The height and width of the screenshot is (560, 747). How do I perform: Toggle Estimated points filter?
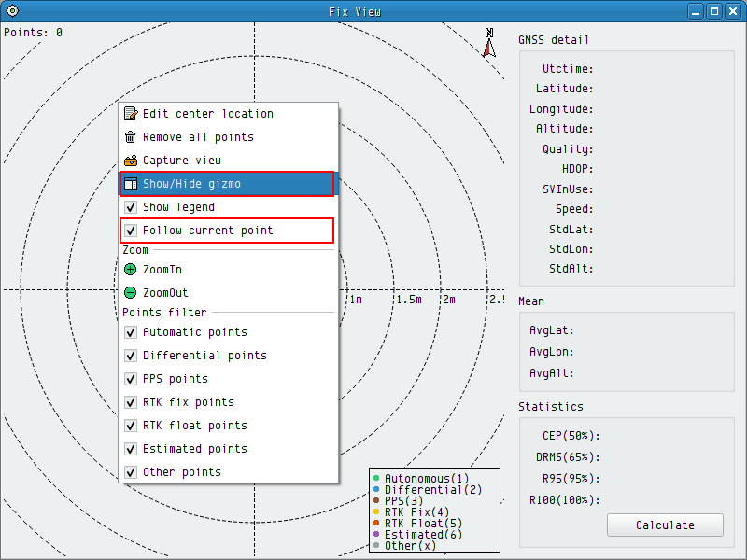click(131, 449)
